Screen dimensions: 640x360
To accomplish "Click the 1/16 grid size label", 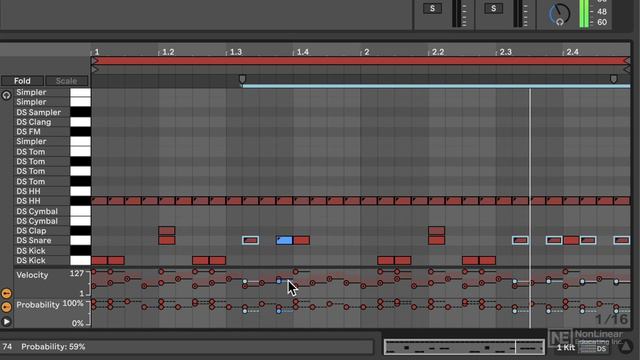I will coord(611,320).
